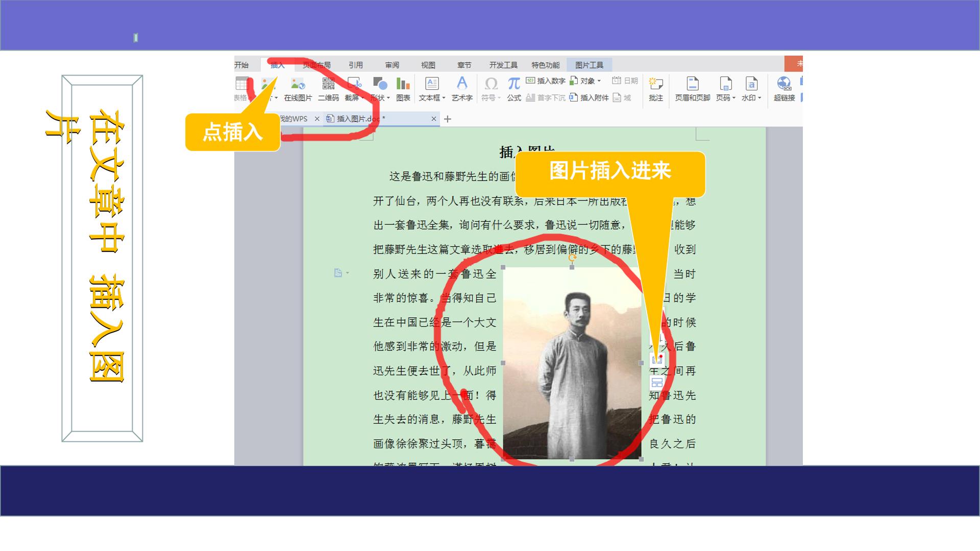Expand the 文本框 text box dropdown

point(444,98)
